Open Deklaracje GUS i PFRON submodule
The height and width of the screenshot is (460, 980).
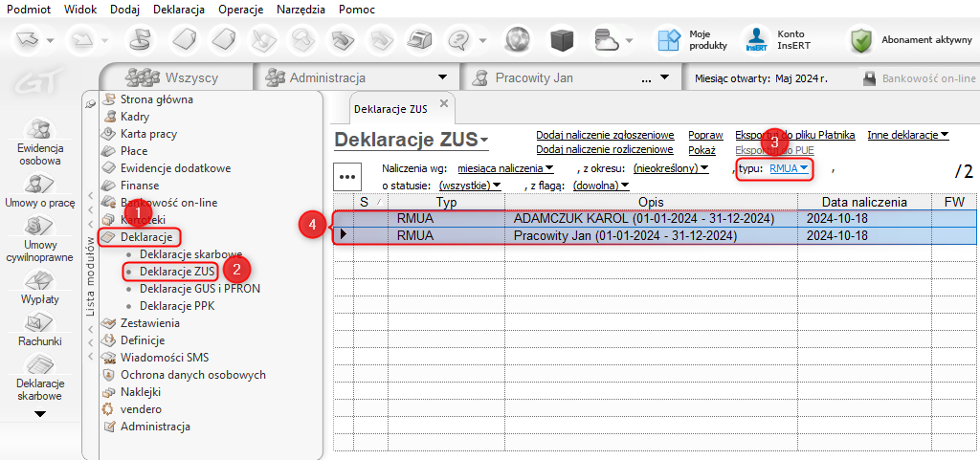[200, 289]
